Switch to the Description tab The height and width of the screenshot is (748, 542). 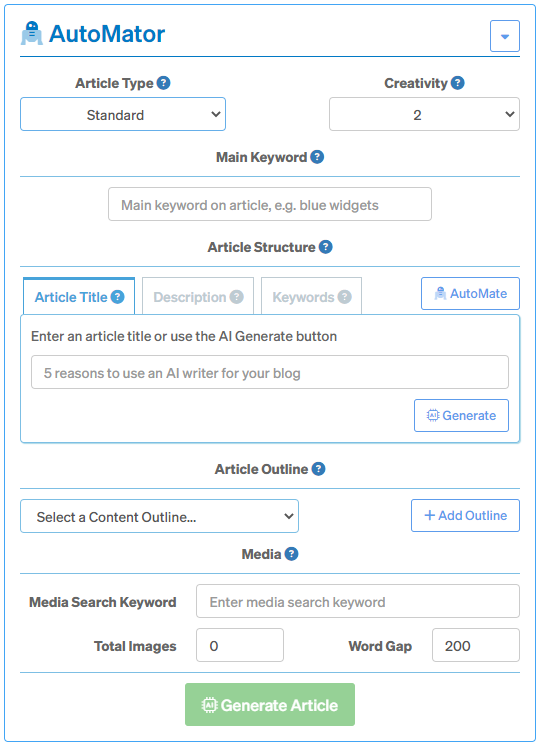(198, 296)
